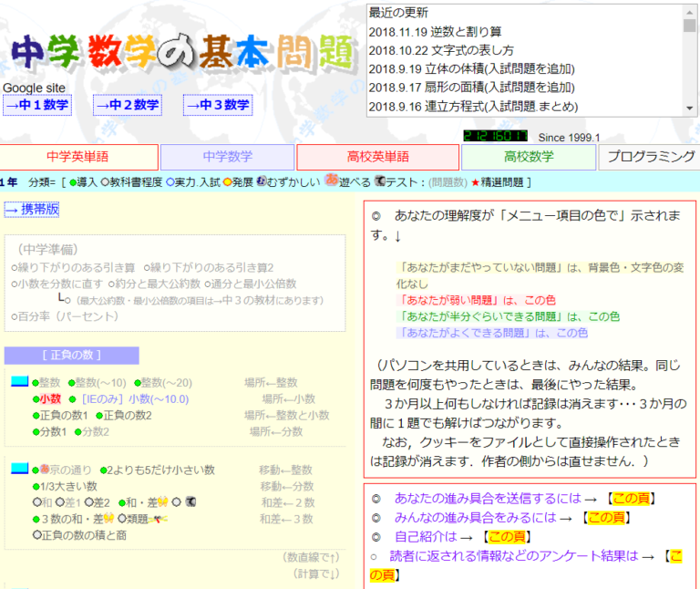
Task: Open [IEのみ] 小数(～10.0) link
Action: pyautogui.click(x=135, y=398)
